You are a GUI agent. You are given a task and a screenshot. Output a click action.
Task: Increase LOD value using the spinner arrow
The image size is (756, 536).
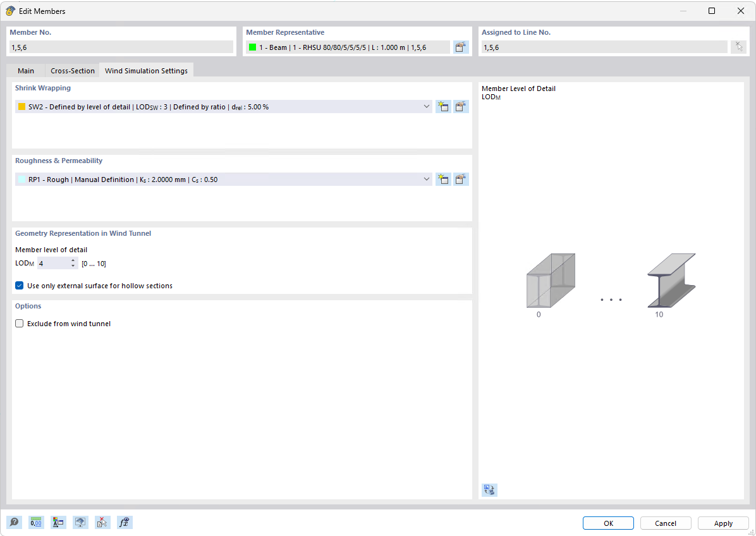(73, 260)
